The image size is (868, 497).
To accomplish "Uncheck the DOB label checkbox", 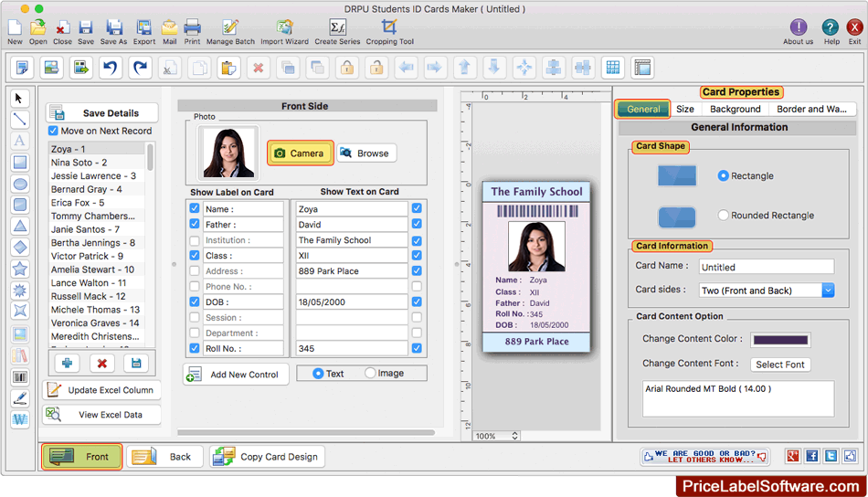I will click(195, 302).
